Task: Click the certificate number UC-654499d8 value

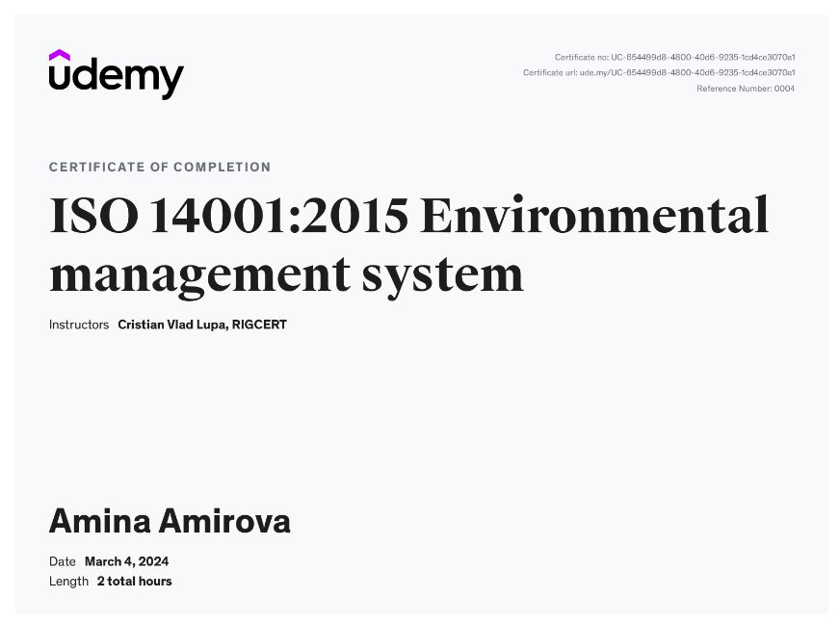Action: 702,58
